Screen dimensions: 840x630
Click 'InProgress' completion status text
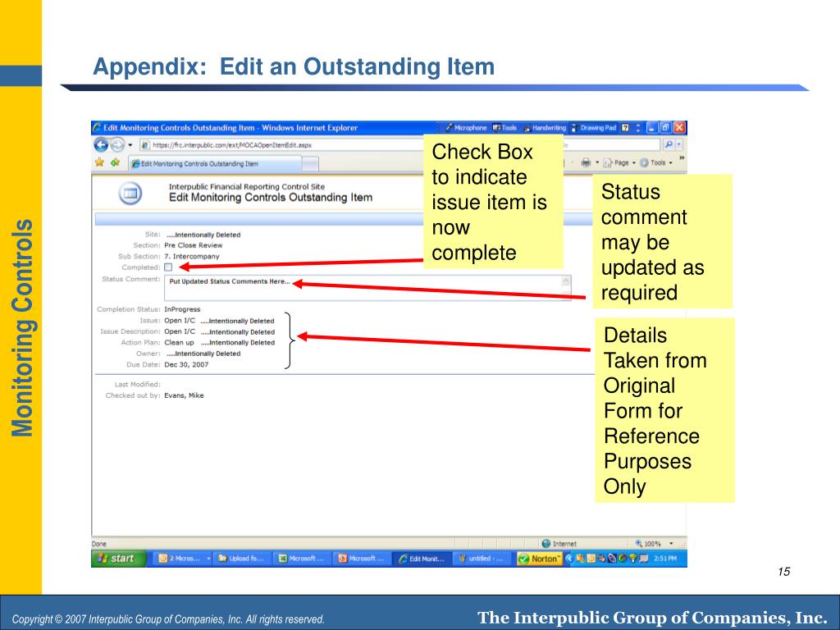(x=182, y=309)
